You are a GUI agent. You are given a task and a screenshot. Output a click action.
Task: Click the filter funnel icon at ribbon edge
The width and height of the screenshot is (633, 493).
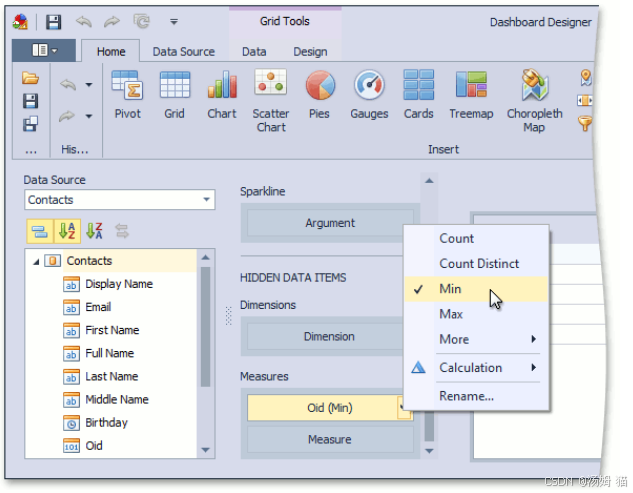[585, 123]
